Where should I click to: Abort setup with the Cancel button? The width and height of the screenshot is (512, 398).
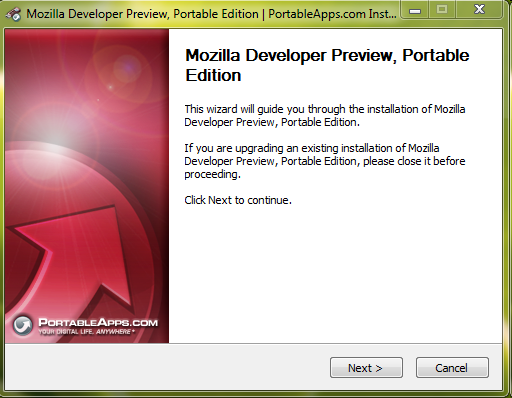(452, 368)
